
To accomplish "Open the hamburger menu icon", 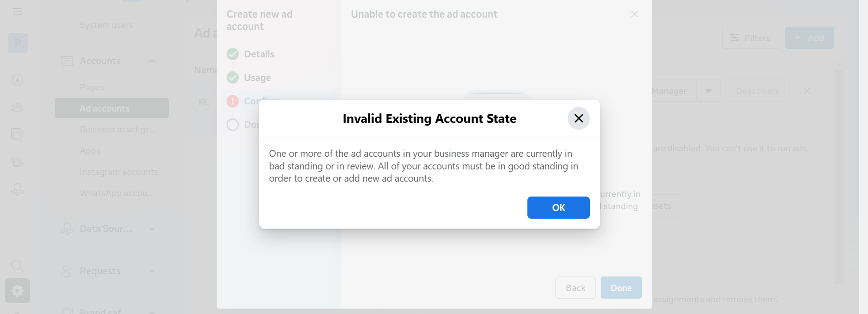I will (18, 12).
